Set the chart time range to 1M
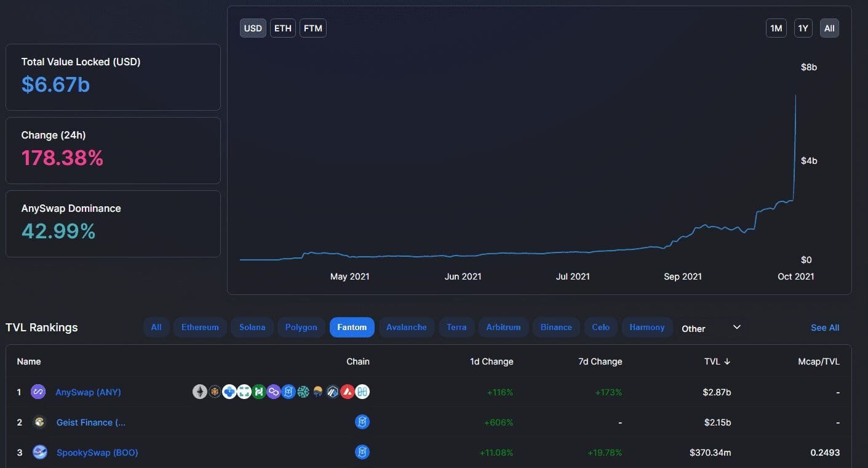Viewport: 868px width, 468px height. tap(776, 28)
